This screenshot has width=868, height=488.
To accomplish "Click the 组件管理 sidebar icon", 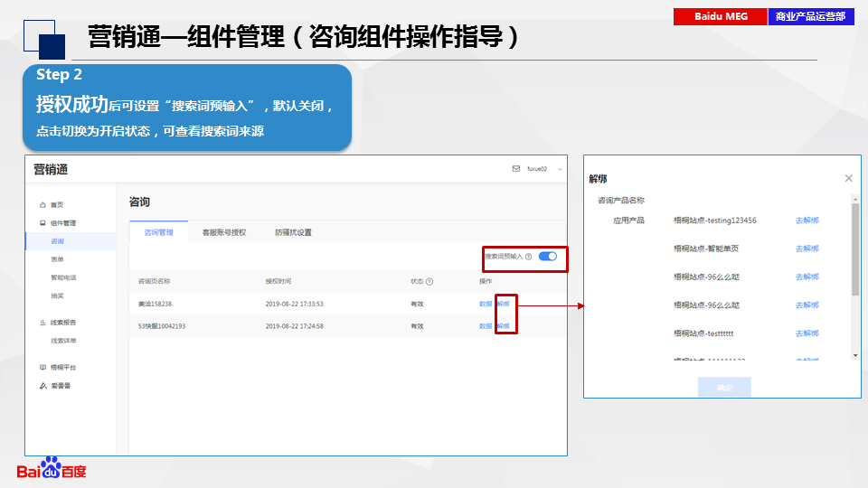I will 42,223.
